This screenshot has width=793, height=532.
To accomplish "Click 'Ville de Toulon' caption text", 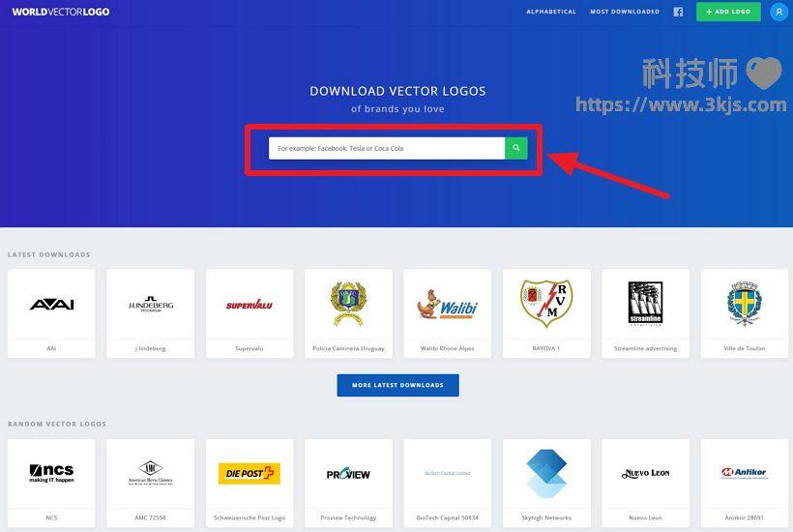I will click(745, 348).
